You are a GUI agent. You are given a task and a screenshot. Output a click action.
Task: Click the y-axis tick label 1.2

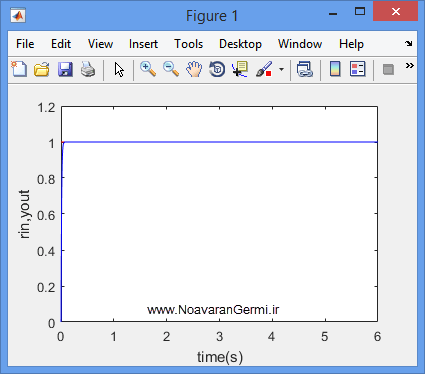(46, 108)
